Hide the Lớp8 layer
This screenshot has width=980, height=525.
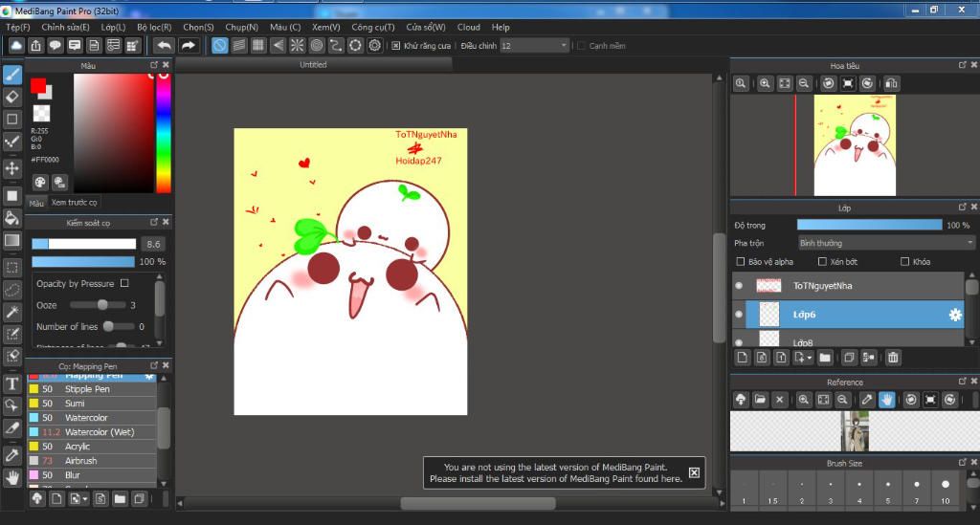tap(740, 342)
